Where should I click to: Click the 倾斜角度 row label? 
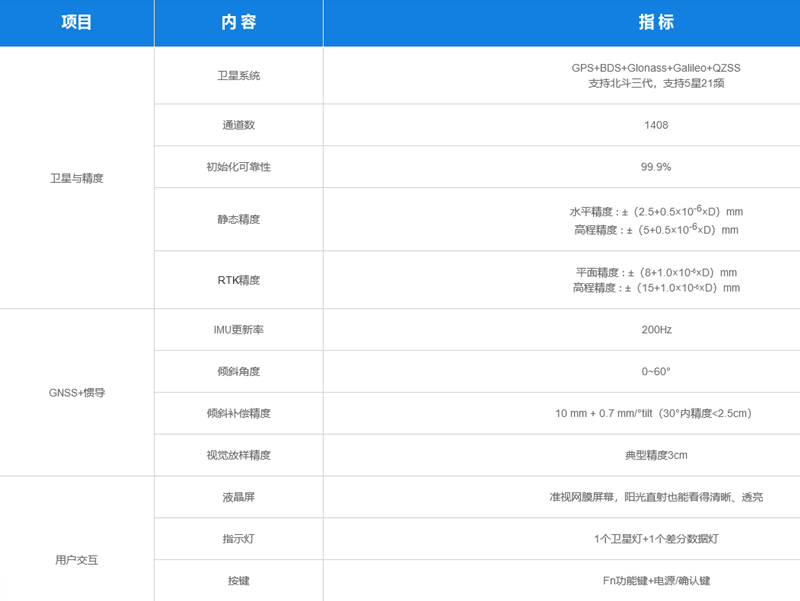point(239,371)
